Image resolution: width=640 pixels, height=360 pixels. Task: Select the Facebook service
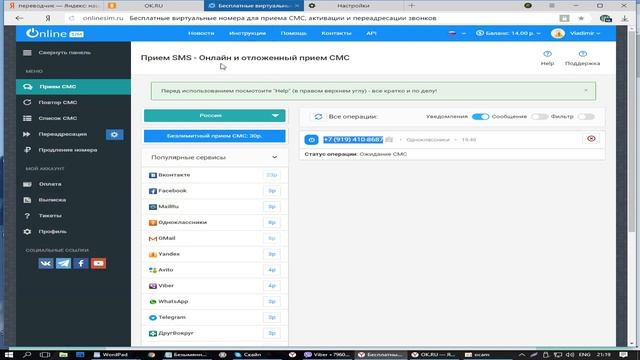(x=215, y=191)
